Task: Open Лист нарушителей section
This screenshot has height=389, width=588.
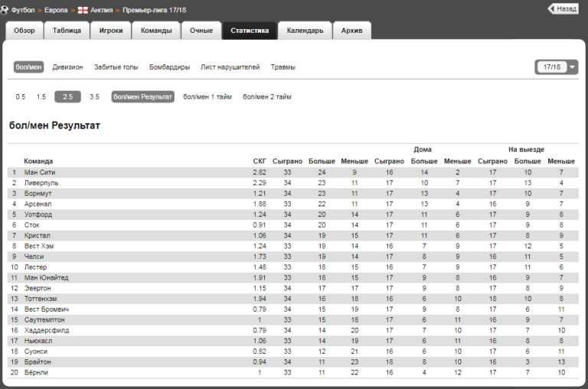Action: (x=230, y=67)
